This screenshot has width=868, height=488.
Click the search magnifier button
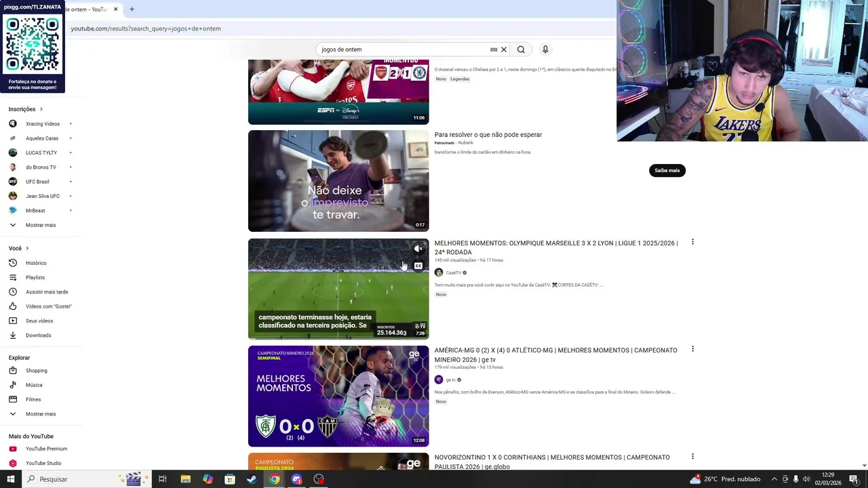[x=521, y=49]
